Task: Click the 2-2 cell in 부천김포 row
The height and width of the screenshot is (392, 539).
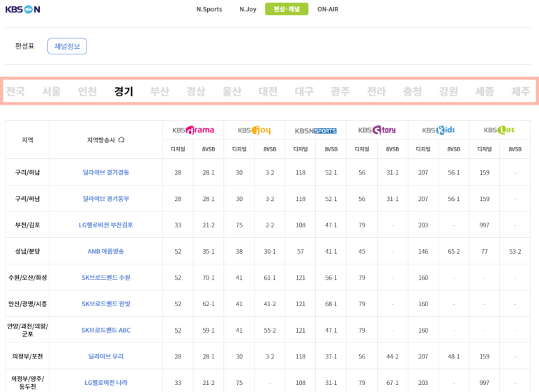Action: tap(270, 225)
